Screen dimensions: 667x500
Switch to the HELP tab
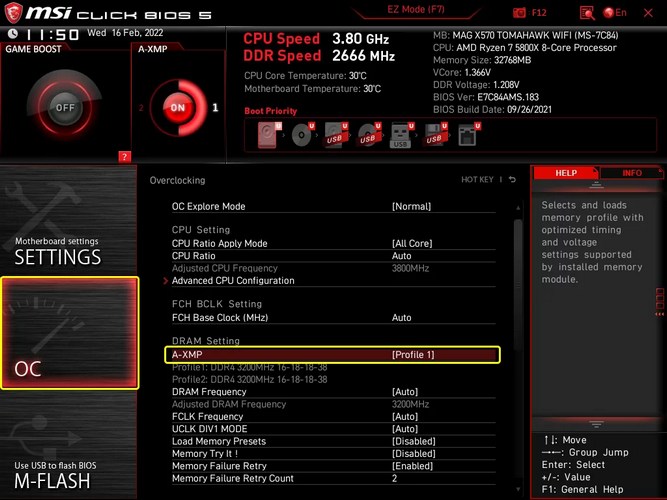pyautogui.click(x=566, y=173)
